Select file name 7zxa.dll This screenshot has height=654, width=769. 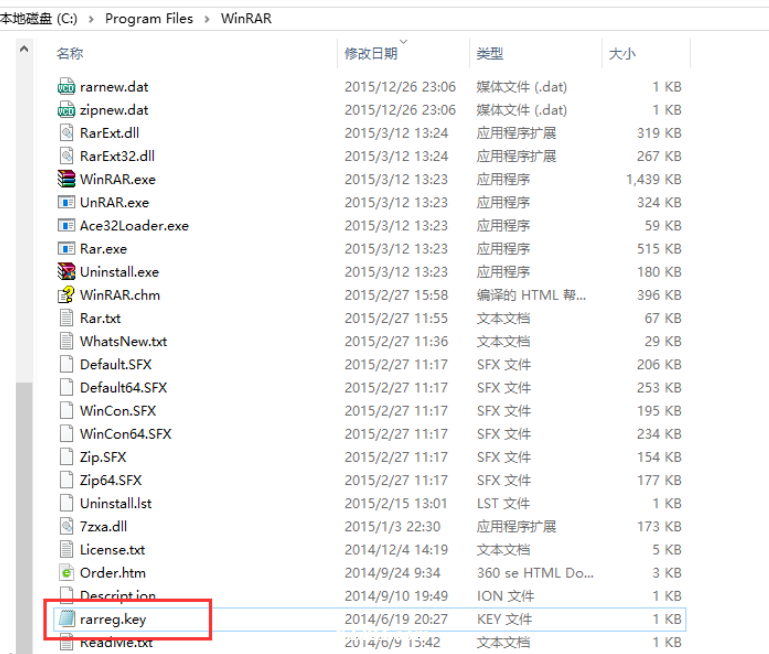(103, 527)
